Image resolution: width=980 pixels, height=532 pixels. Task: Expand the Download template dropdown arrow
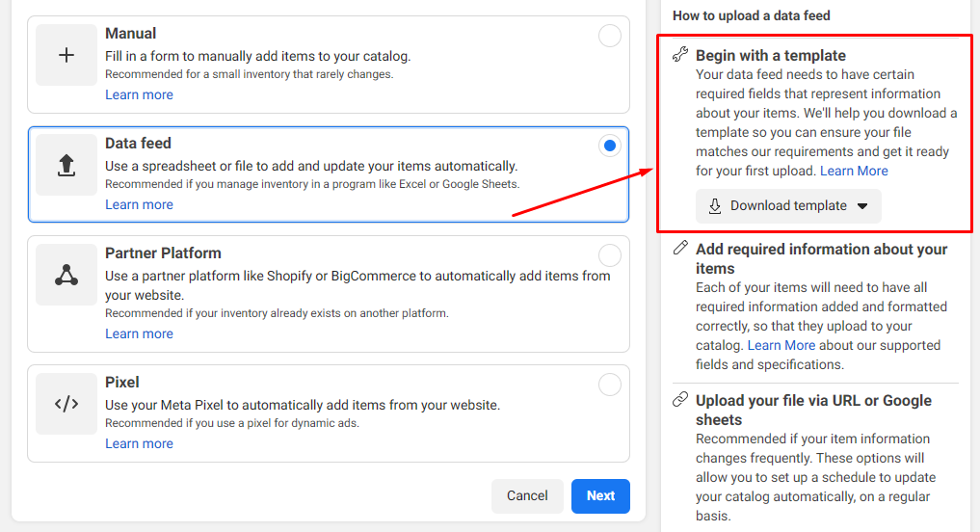coord(862,206)
